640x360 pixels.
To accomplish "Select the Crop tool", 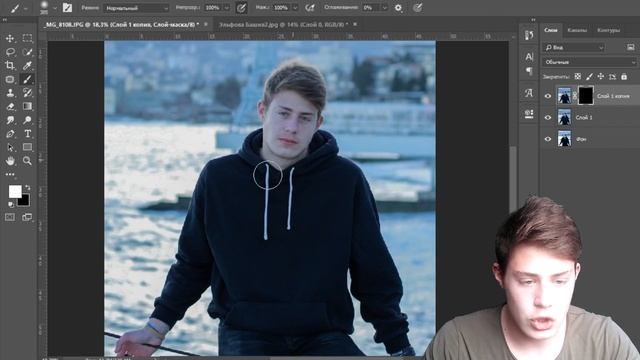I will pyautogui.click(x=10, y=65).
